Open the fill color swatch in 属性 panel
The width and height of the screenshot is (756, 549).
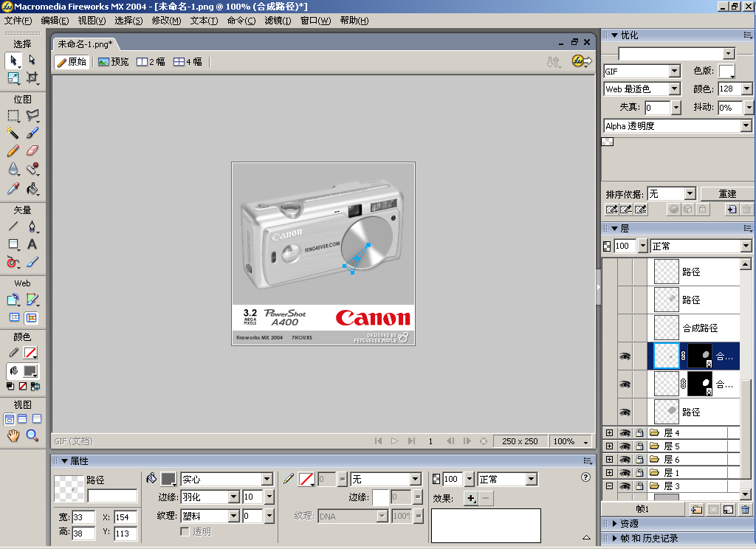pos(168,479)
